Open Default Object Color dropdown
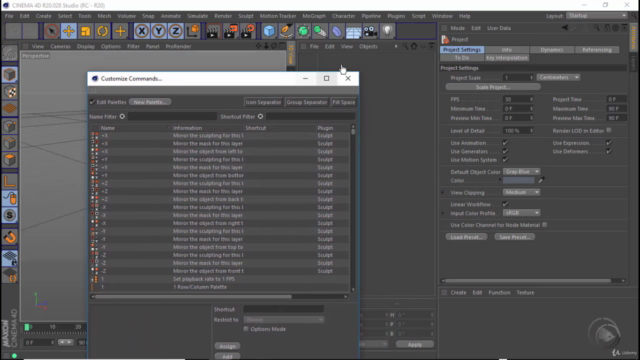The image size is (640, 360). [x=521, y=172]
